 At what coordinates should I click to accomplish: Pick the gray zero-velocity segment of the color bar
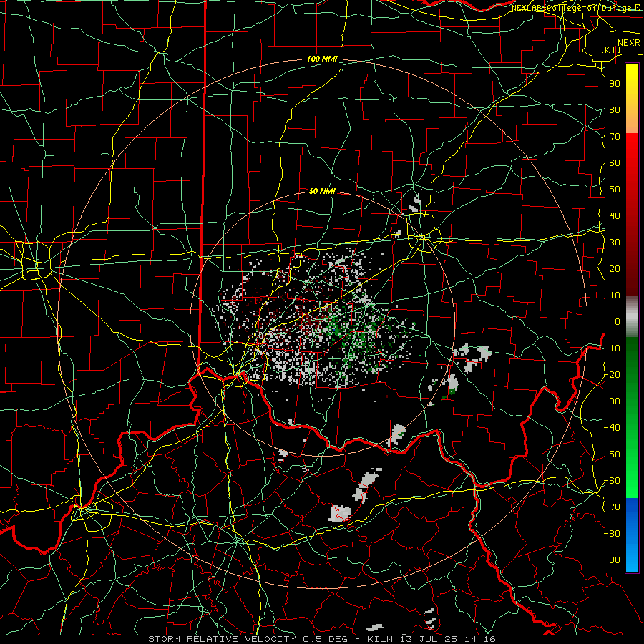(632, 317)
